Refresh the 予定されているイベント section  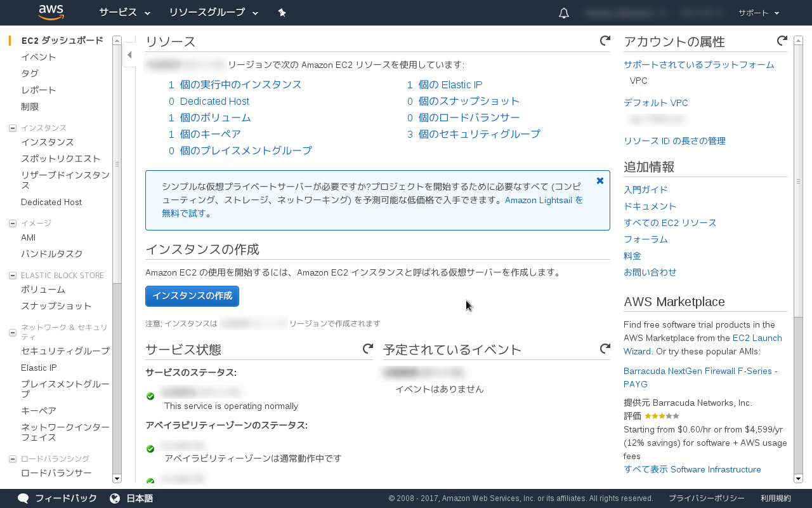click(605, 349)
